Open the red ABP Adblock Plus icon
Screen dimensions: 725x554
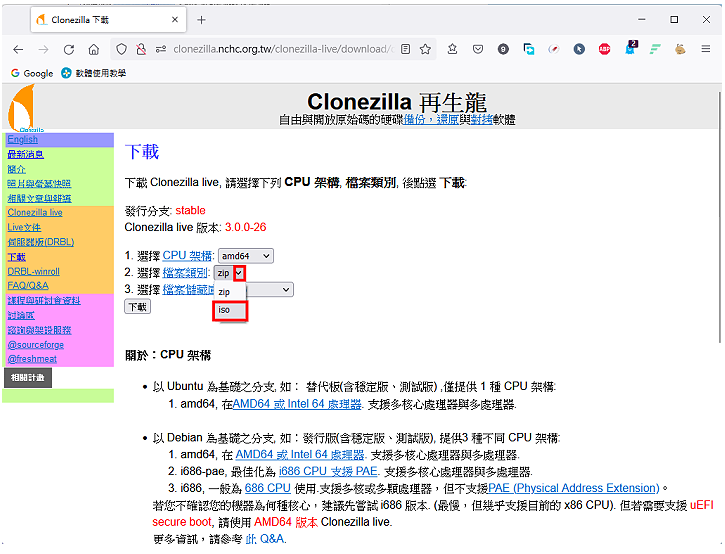604,49
